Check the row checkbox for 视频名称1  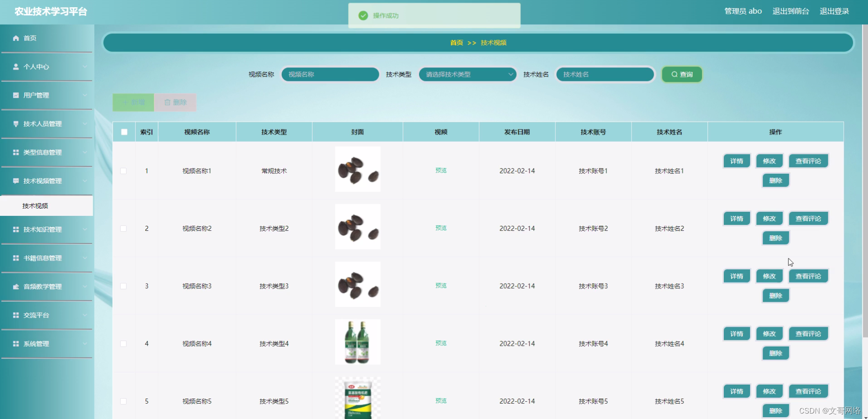(x=124, y=171)
